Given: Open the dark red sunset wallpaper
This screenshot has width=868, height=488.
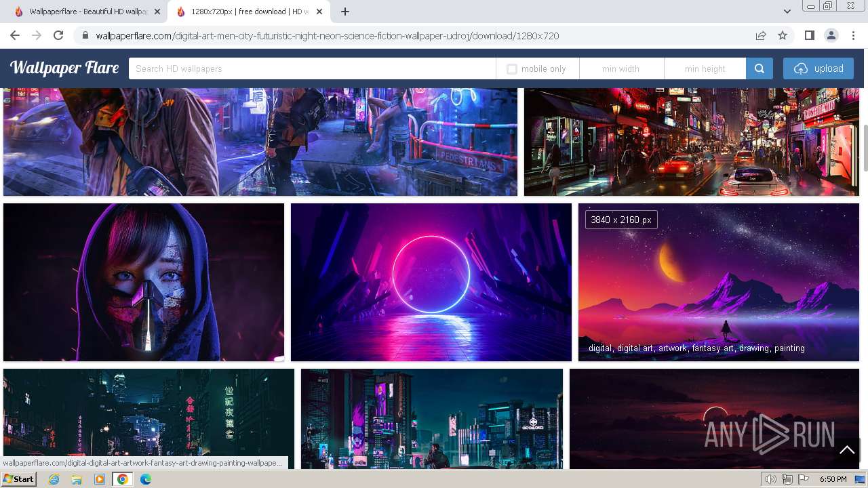Looking at the screenshot, I should (x=714, y=418).
